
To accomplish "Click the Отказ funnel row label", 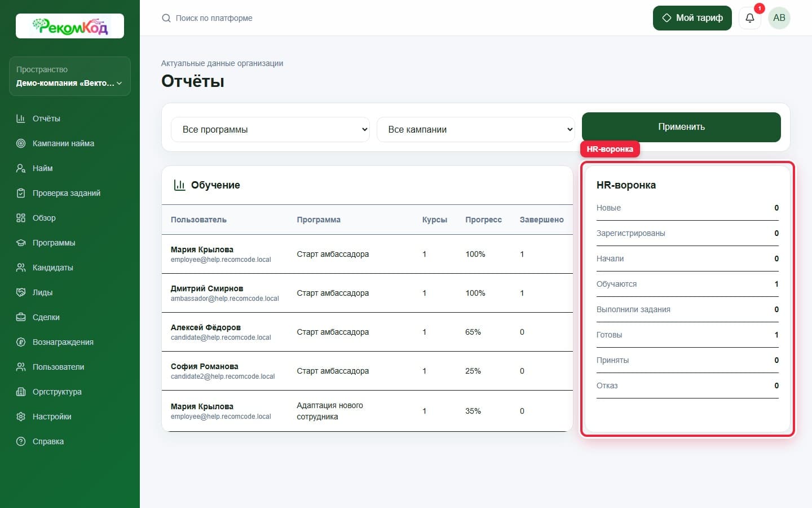I will 607,386.
